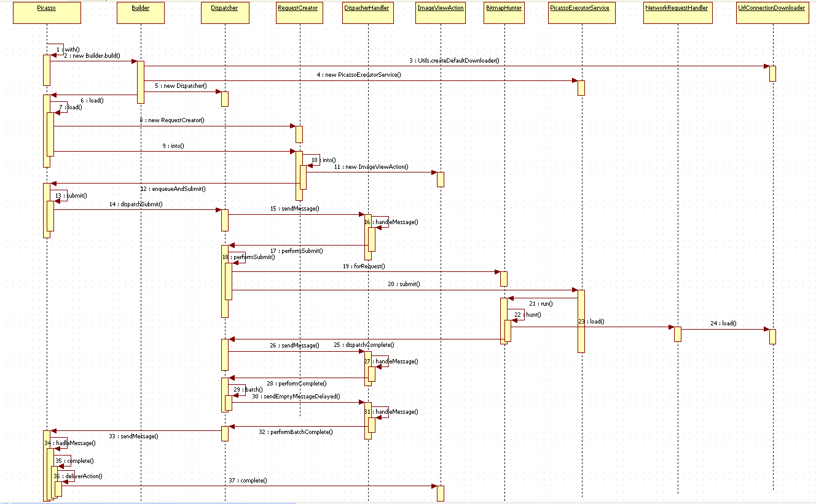The width and height of the screenshot is (816, 504).
Task: Click the '6 : load()' message label
Action: (92, 100)
